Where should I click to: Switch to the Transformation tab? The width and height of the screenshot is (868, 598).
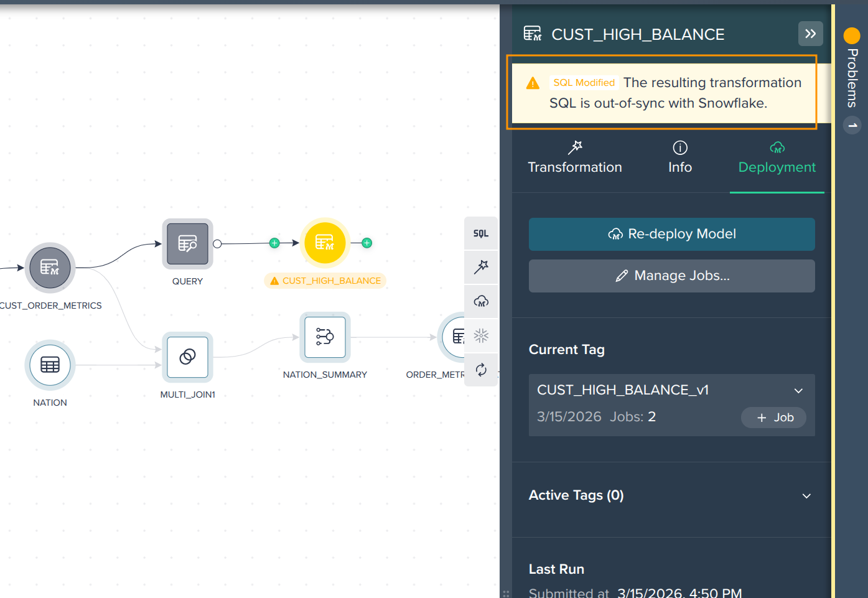[574, 157]
